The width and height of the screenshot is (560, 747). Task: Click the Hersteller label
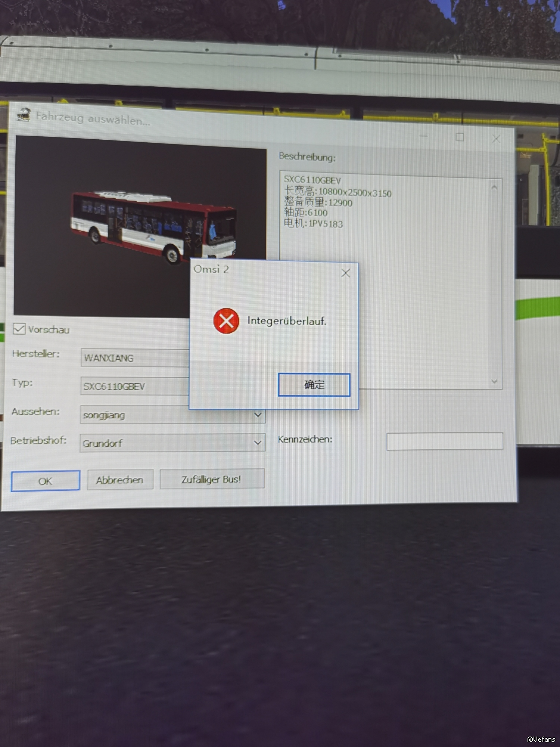[36, 354]
